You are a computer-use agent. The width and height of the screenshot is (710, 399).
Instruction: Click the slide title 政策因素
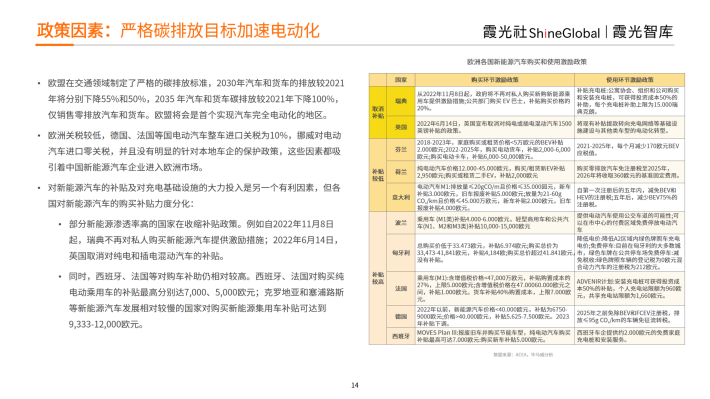(x=178, y=30)
